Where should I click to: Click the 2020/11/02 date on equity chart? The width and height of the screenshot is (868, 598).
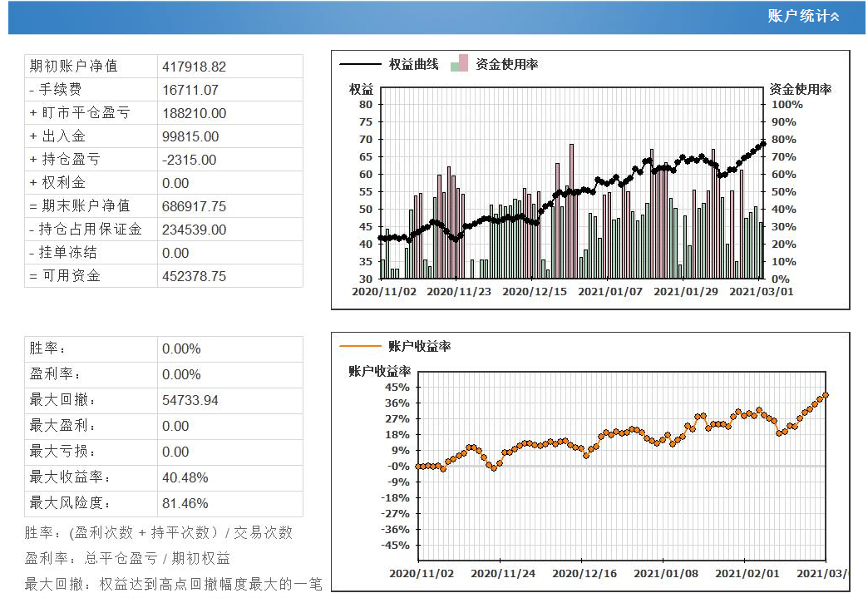pyautogui.click(x=383, y=292)
